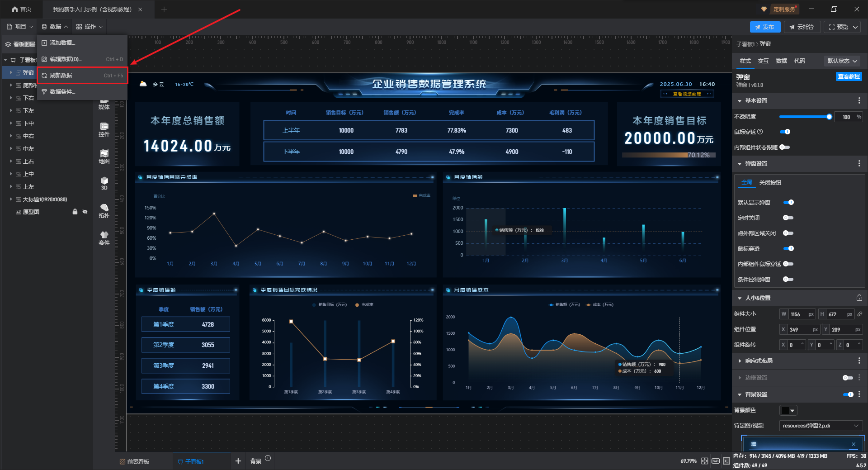
Task: Collapse the 弹窗设置 section
Action: [x=740, y=164]
